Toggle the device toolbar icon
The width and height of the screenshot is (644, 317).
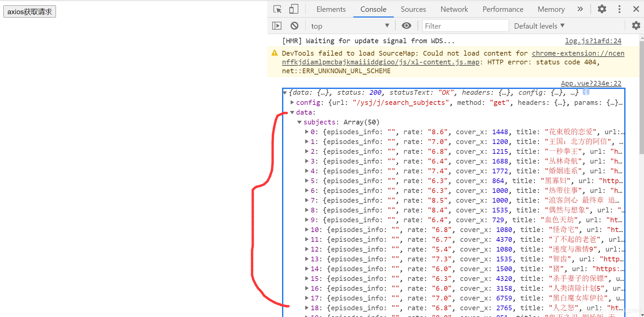coord(294,9)
